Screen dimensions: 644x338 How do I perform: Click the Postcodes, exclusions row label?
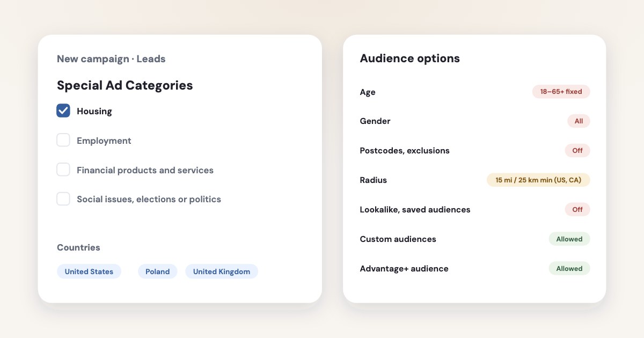(x=405, y=151)
